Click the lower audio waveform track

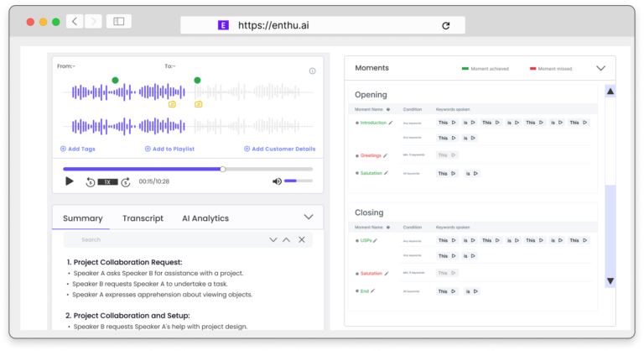pos(188,126)
